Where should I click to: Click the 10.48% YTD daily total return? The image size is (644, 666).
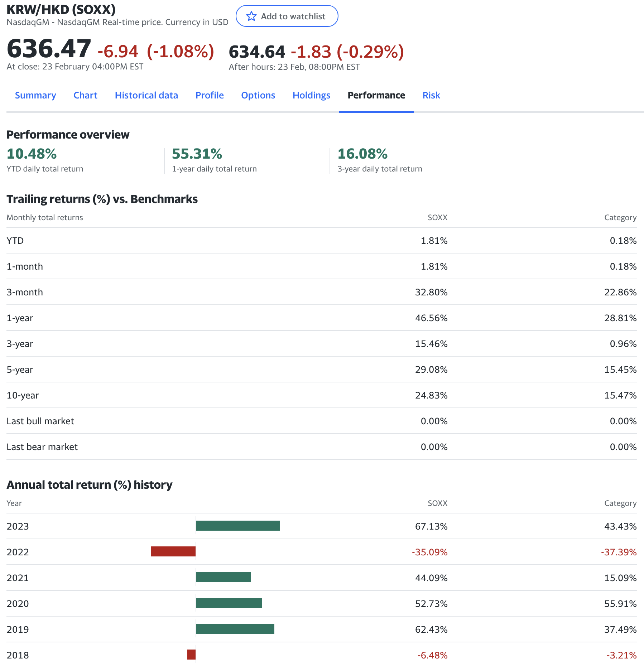pyautogui.click(x=32, y=154)
